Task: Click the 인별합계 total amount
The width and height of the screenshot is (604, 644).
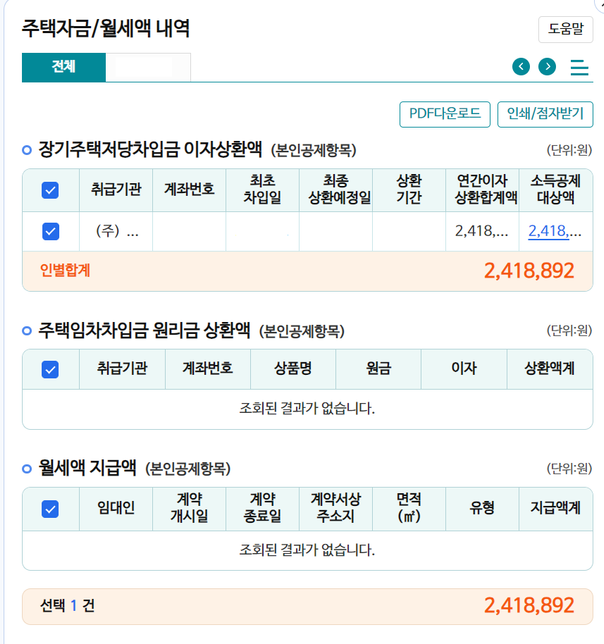Action: [x=529, y=271]
